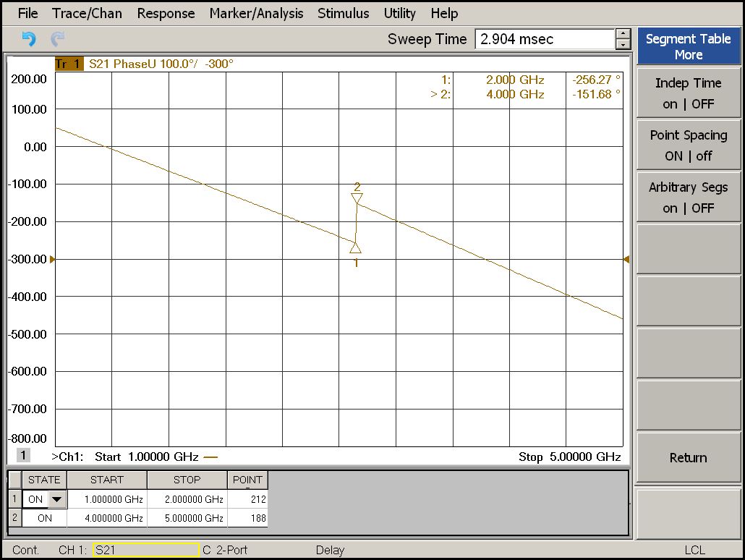Click the left reference level arrow indicator
The image size is (745, 560).
point(52,259)
